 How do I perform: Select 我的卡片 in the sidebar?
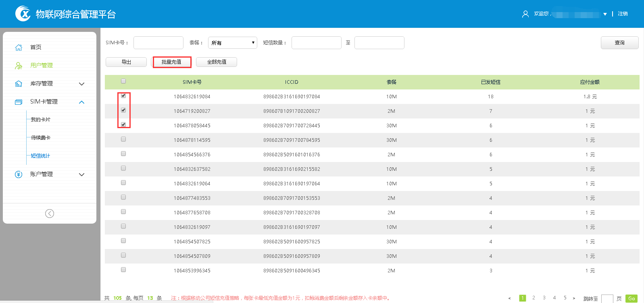point(41,120)
